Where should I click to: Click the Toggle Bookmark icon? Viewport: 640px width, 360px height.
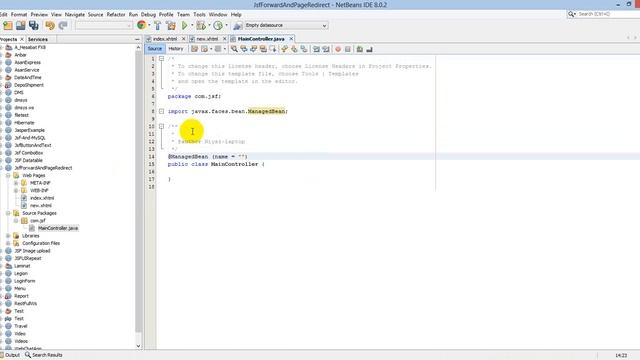point(304,49)
